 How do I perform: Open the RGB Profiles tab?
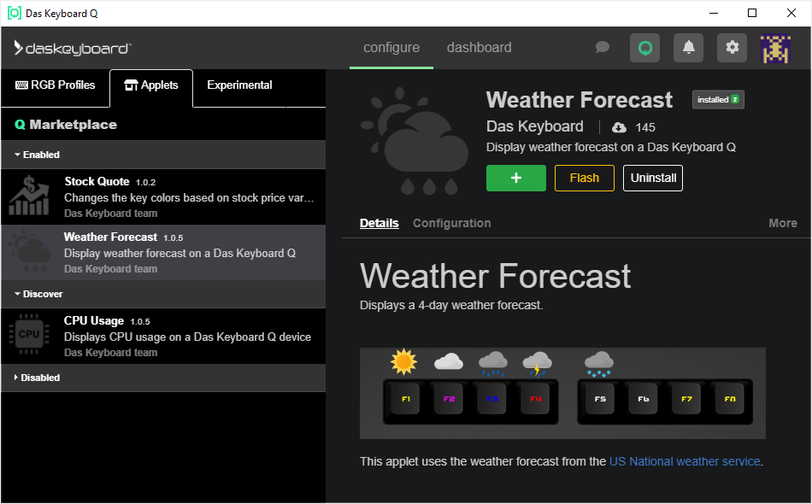coord(56,85)
